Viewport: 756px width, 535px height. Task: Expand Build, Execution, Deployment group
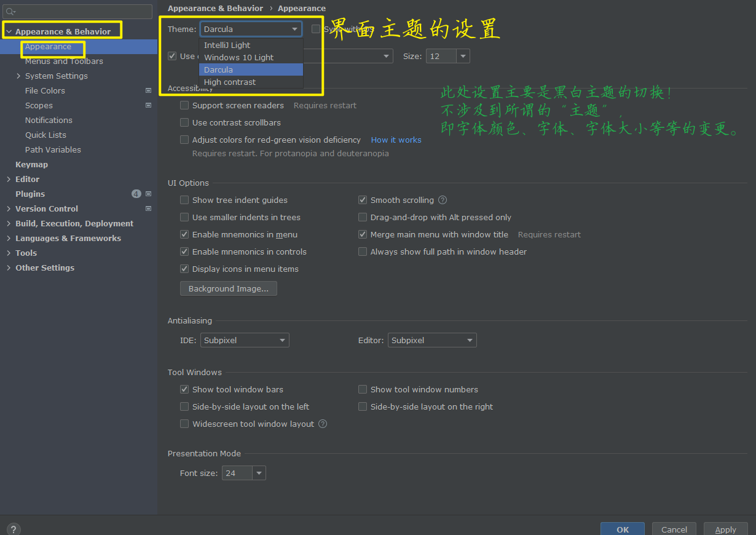[9, 223]
